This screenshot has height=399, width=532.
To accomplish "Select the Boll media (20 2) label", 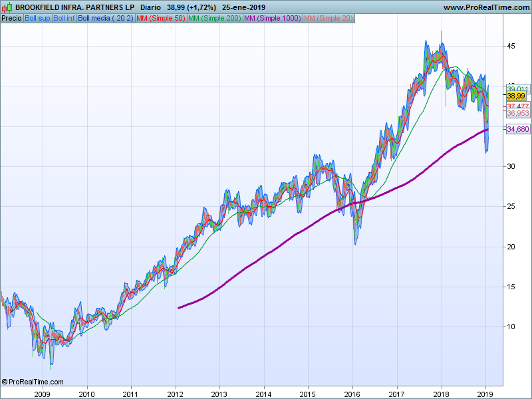I will 106,19.
